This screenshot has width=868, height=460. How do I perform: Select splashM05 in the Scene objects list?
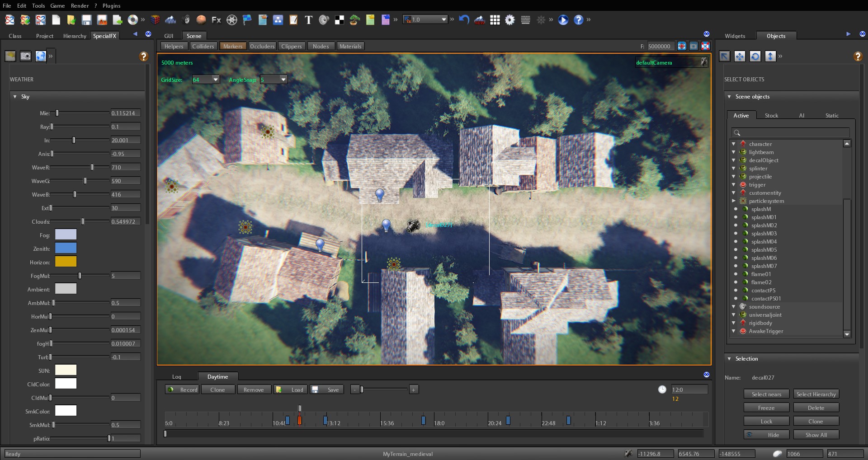coord(764,250)
